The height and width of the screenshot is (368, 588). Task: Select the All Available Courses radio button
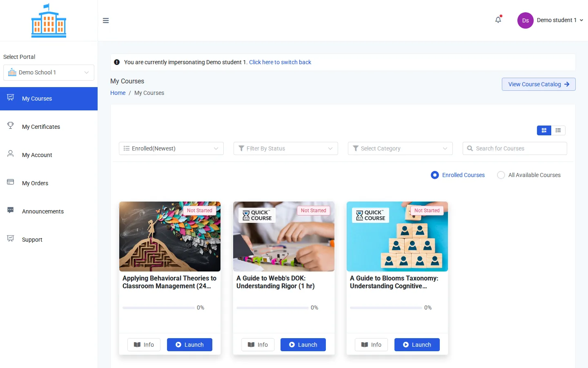coord(501,175)
